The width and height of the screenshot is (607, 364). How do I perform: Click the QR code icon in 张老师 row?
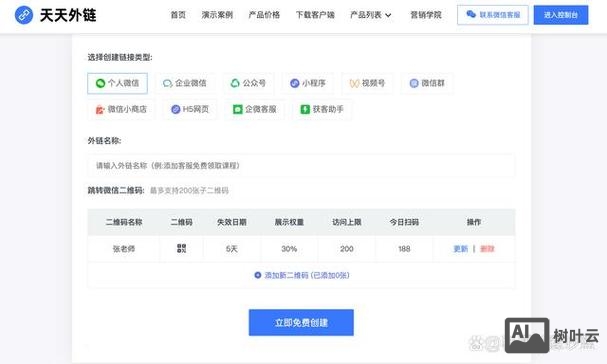tap(182, 249)
